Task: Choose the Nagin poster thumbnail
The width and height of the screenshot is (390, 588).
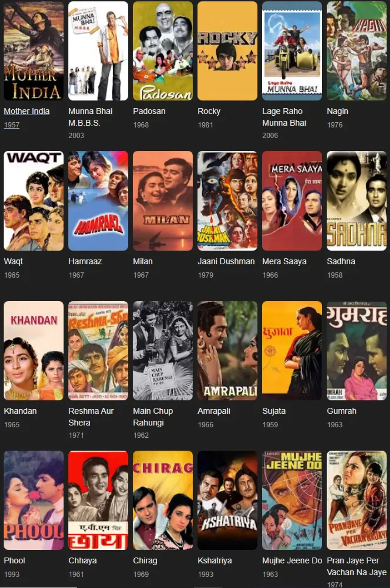Action: (356, 51)
